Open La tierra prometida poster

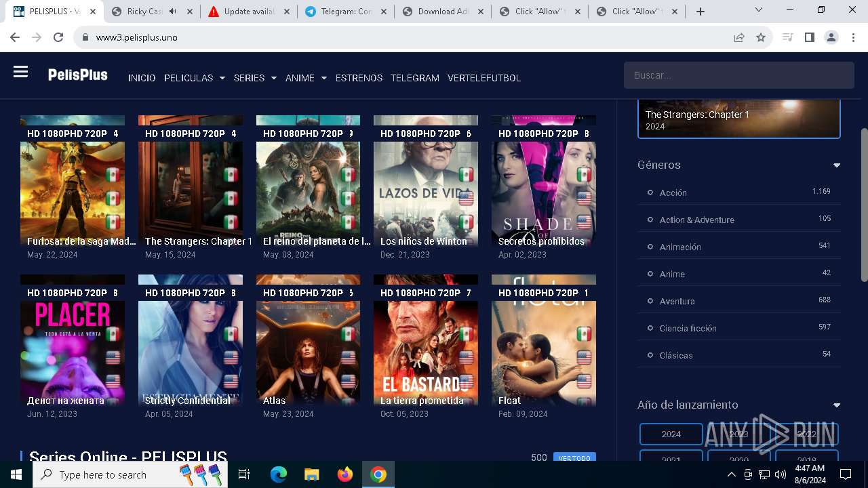tap(426, 340)
